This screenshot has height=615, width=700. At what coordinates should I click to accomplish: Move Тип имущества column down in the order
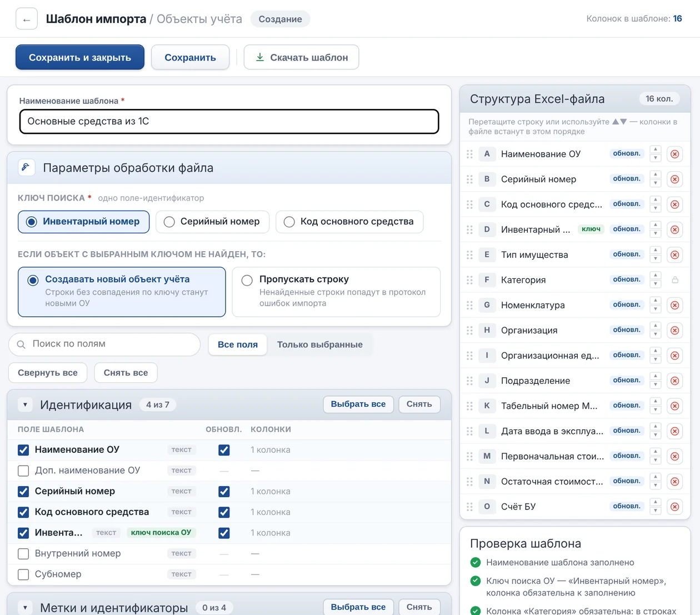pyautogui.click(x=656, y=259)
